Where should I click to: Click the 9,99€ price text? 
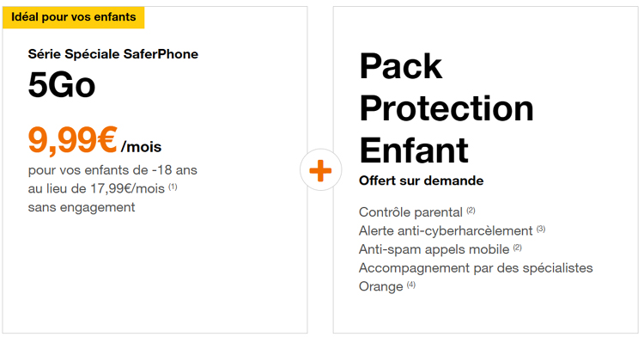pyautogui.click(x=73, y=140)
